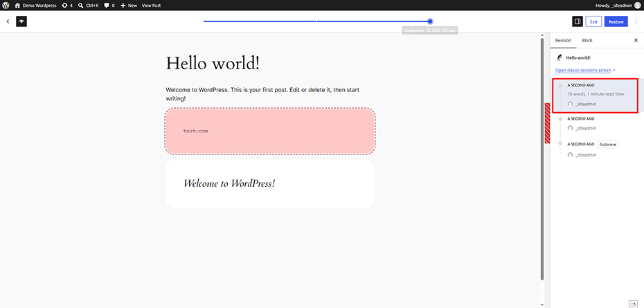Open the Ctrl+K command search
Screen dimensions: 644x308
pyautogui.click(x=88, y=6)
